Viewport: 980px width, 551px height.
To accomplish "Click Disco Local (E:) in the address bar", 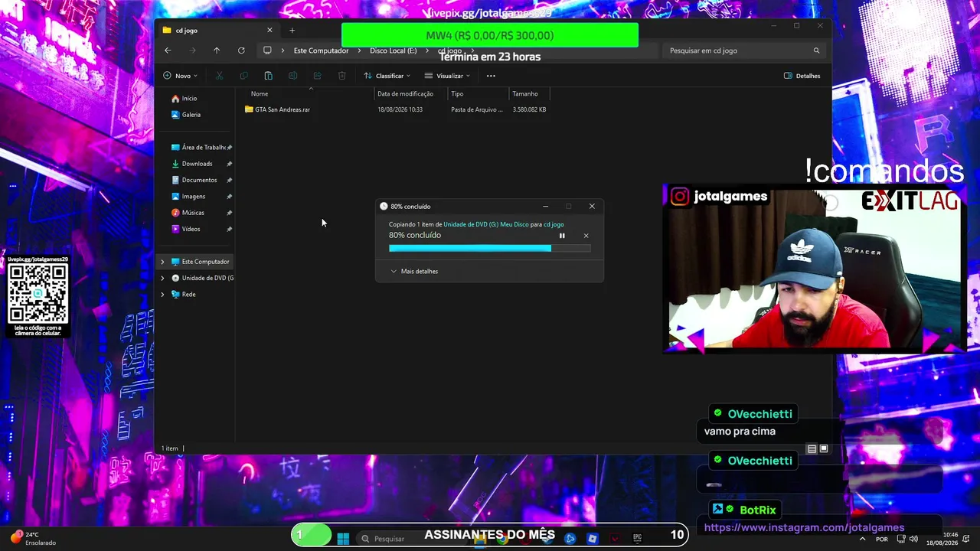I will (x=394, y=51).
